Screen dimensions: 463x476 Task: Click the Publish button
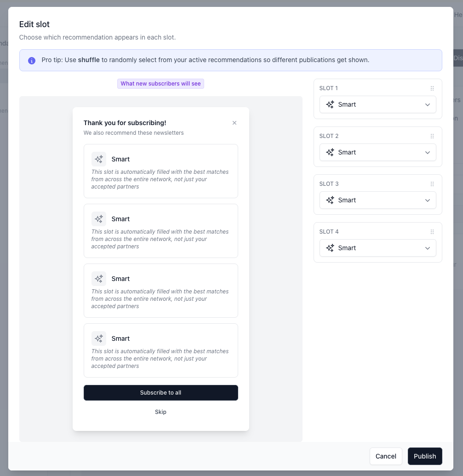pos(425,456)
